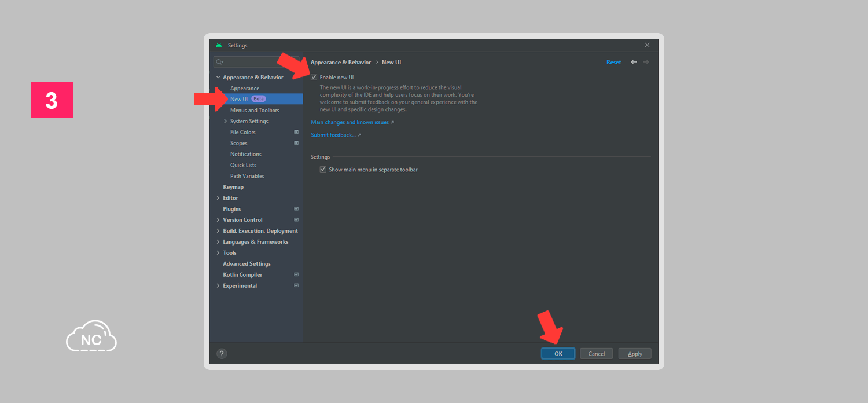Viewport: 868px width, 403px height.
Task: Open Scopes settings
Action: pyautogui.click(x=239, y=144)
